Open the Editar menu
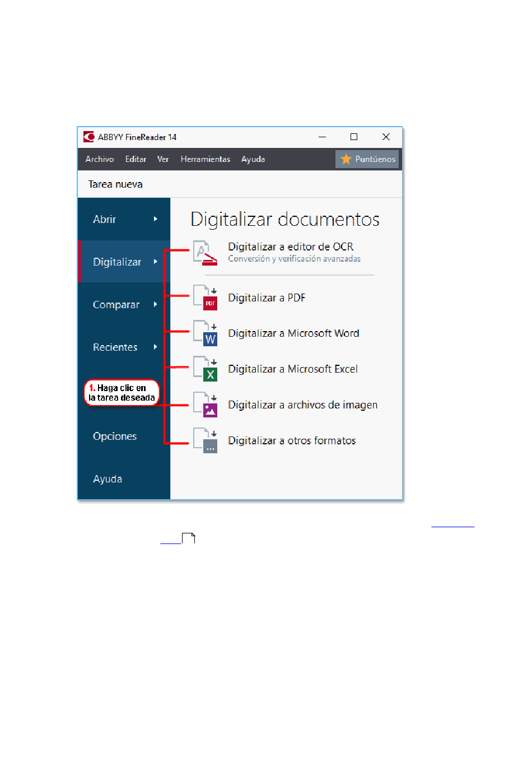532x762 pixels. pyautogui.click(x=136, y=159)
